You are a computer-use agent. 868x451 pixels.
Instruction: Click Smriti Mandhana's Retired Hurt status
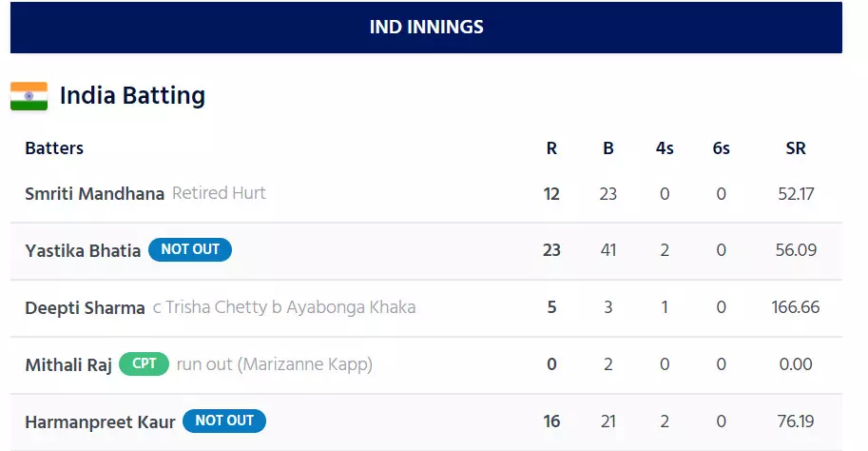pos(219,193)
